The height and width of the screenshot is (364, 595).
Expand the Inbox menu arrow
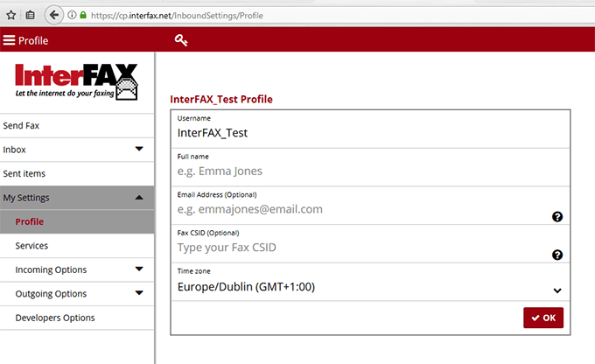(x=139, y=149)
